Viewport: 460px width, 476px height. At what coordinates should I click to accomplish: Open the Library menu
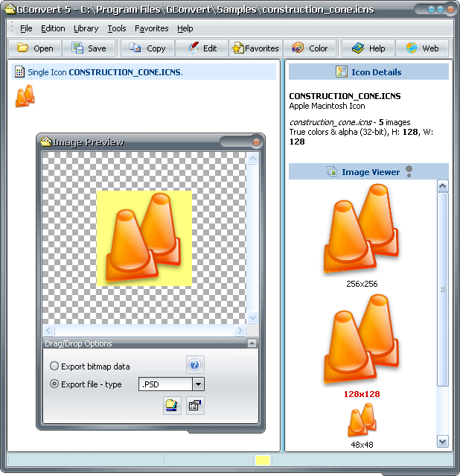coord(86,28)
